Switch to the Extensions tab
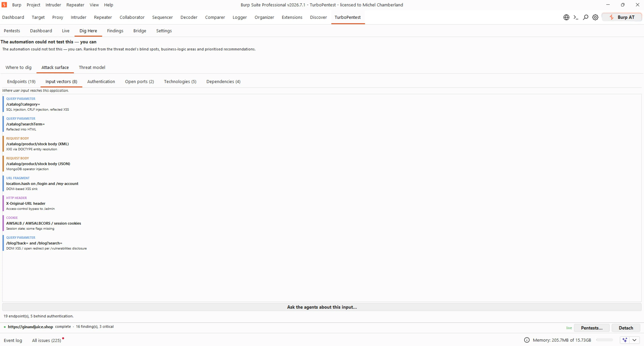The width and height of the screenshot is (644, 346). point(292,17)
